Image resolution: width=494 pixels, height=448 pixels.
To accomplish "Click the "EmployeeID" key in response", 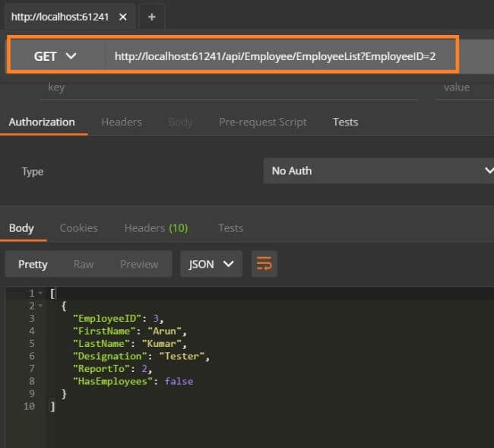I will click(x=107, y=319).
